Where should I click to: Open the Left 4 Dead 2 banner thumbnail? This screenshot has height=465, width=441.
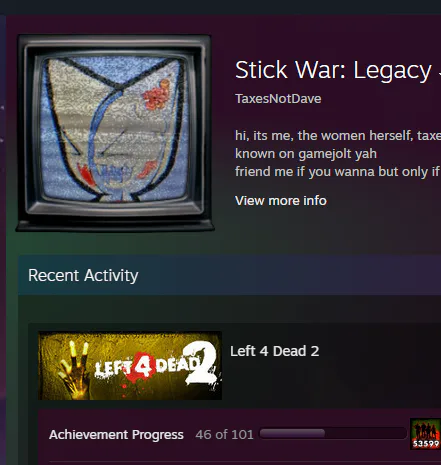coord(130,366)
